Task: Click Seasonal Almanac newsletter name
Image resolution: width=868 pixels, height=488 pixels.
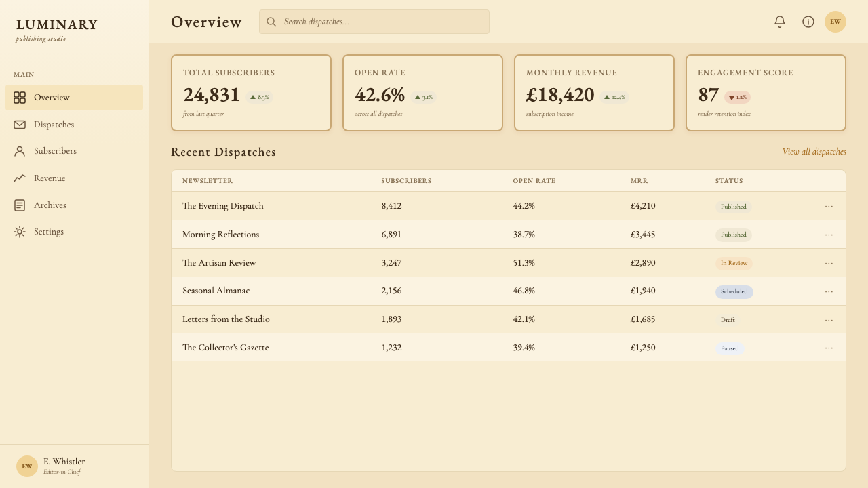Action: coord(216,291)
